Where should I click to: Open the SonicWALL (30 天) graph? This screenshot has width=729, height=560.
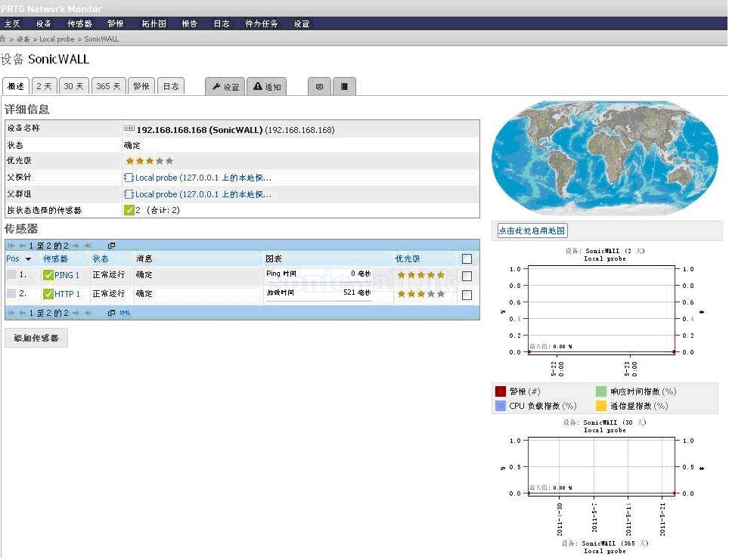coord(603,478)
